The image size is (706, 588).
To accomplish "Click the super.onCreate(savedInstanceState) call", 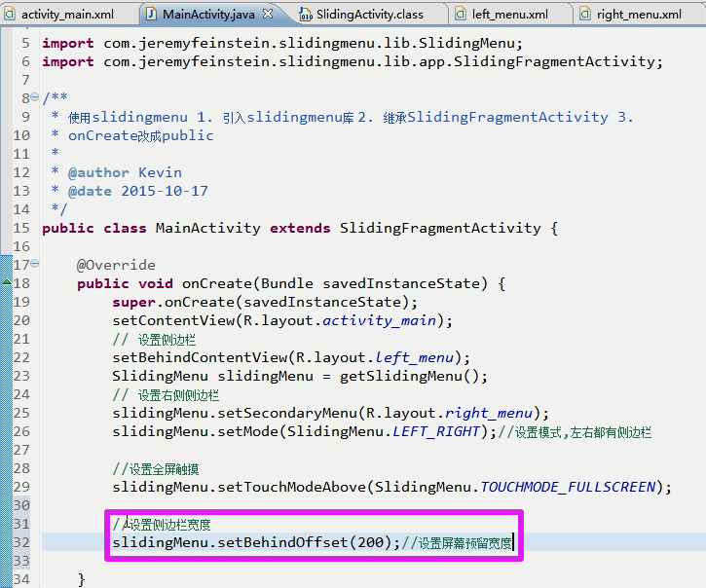I will click(265, 302).
